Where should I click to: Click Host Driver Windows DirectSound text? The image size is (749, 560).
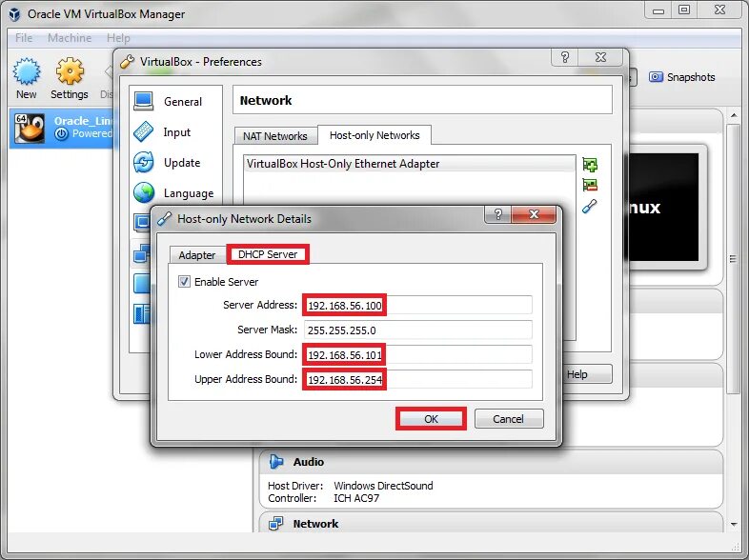coord(350,486)
